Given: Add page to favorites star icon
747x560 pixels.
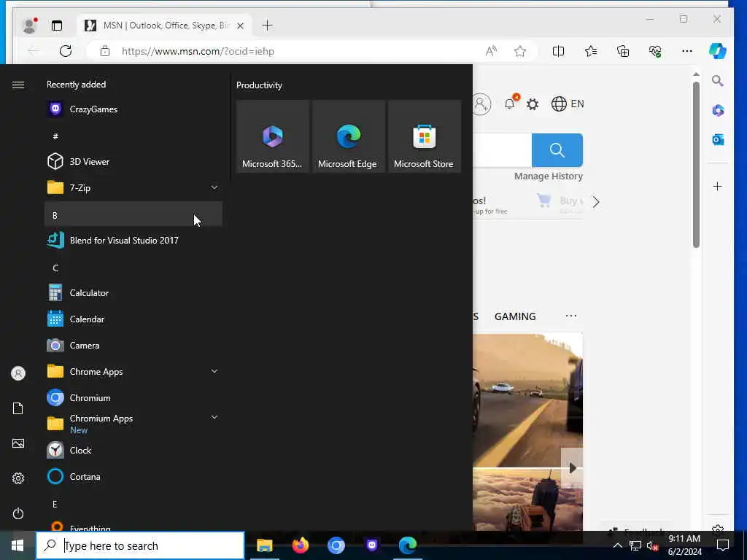Looking at the screenshot, I should tap(520, 51).
